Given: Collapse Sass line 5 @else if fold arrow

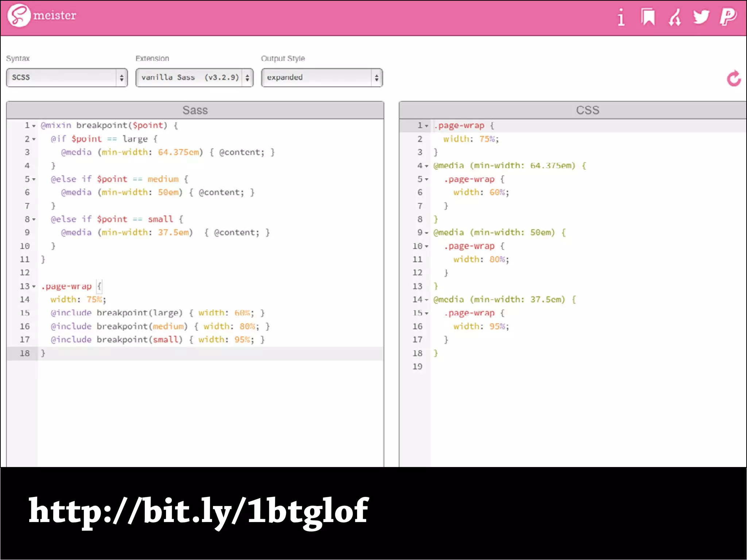Looking at the screenshot, I should coord(34,180).
